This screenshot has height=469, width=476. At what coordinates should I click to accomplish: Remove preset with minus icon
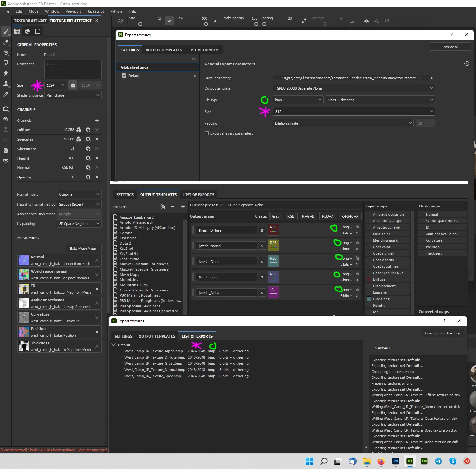coord(173,206)
